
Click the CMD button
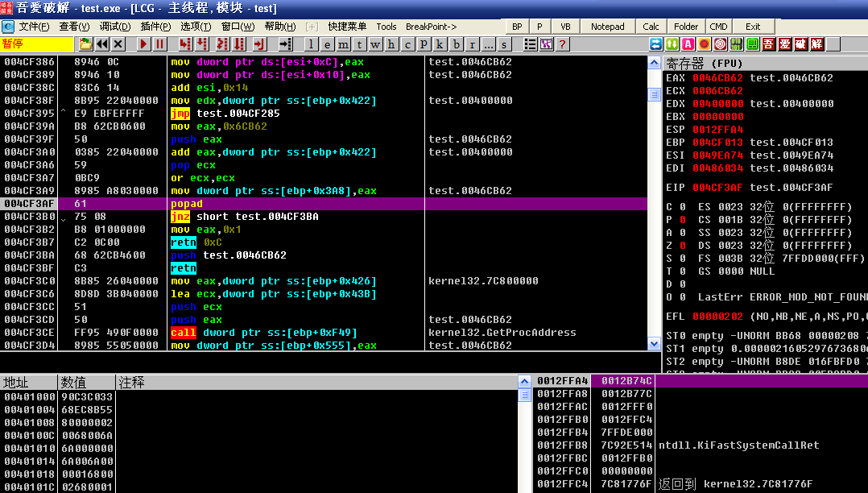(x=718, y=27)
